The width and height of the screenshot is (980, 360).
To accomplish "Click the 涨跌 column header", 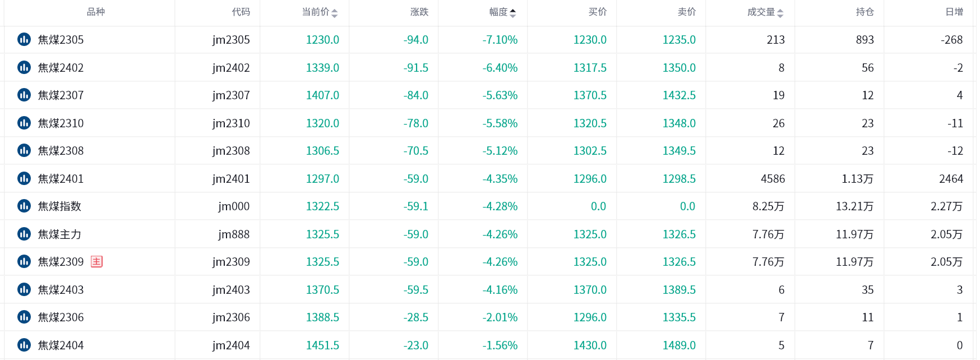I will [419, 12].
